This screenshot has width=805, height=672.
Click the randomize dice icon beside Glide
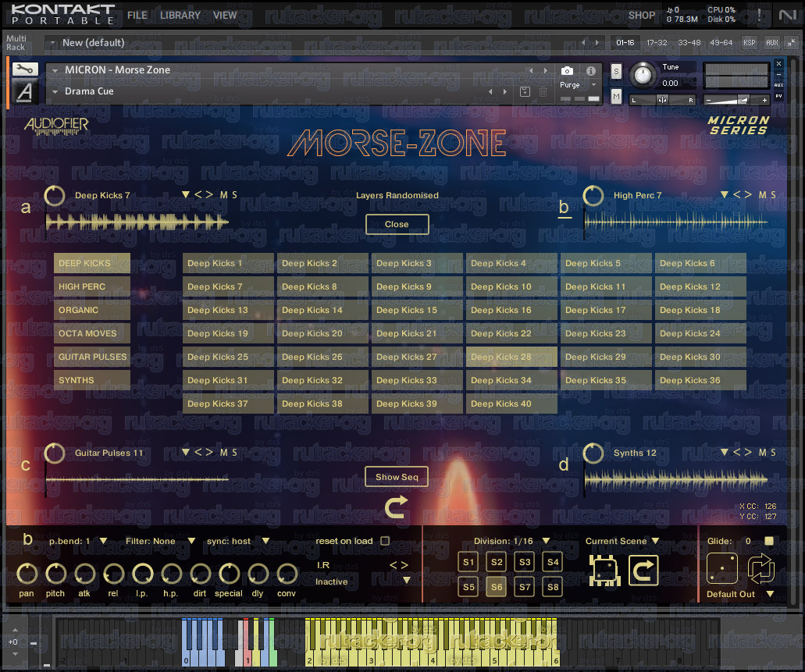point(721,569)
